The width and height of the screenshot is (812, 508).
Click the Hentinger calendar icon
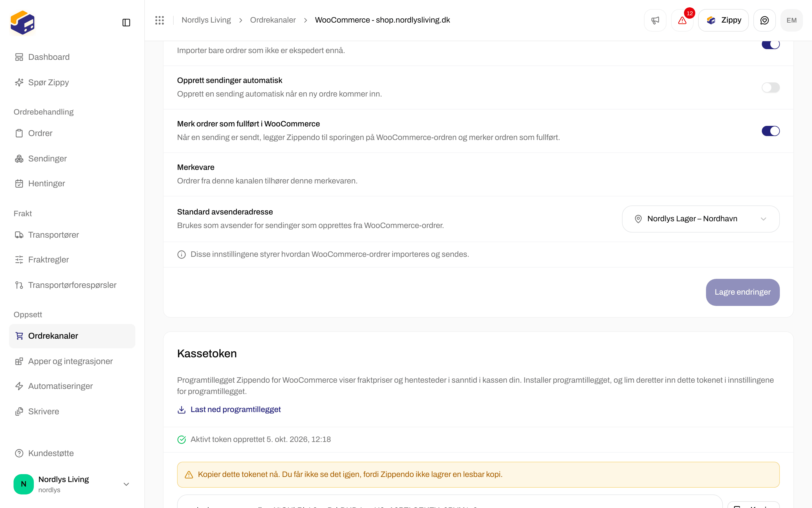tap(19, 183)
